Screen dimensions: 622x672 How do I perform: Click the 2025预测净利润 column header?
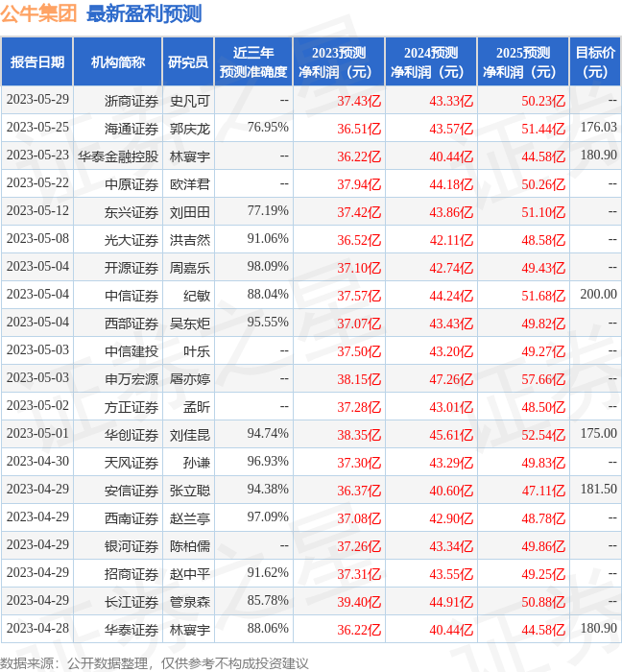click(523, 61)
